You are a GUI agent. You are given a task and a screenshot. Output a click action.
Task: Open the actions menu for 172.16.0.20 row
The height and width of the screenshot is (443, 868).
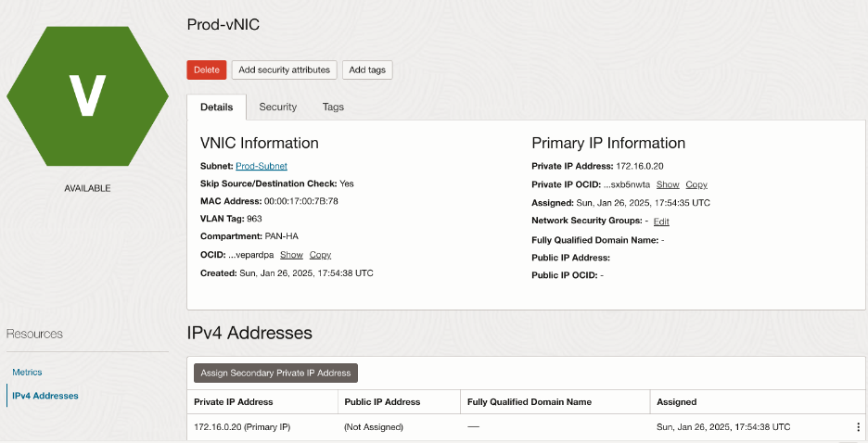coord(858,427)
